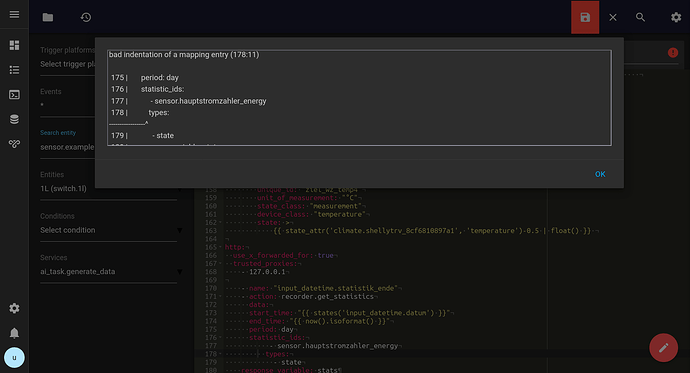Open editor settings gear at top right
This screenshot has width=690, height=373.
point(676,17)
